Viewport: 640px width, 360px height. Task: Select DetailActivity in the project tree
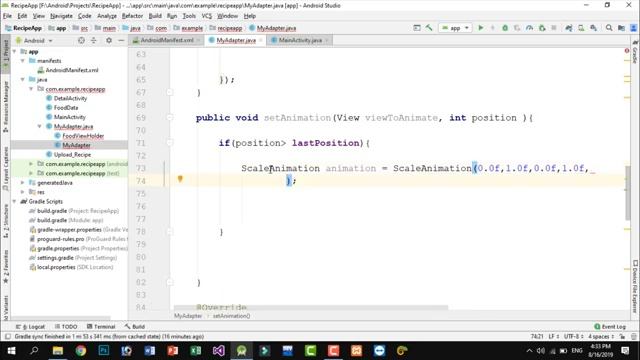pos(70,98)
